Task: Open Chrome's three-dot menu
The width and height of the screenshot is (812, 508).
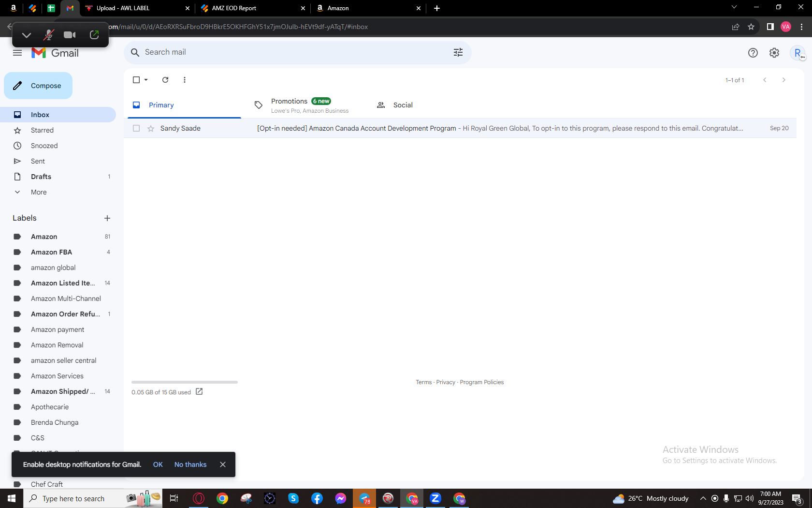Action: click(x=801, y=27)
